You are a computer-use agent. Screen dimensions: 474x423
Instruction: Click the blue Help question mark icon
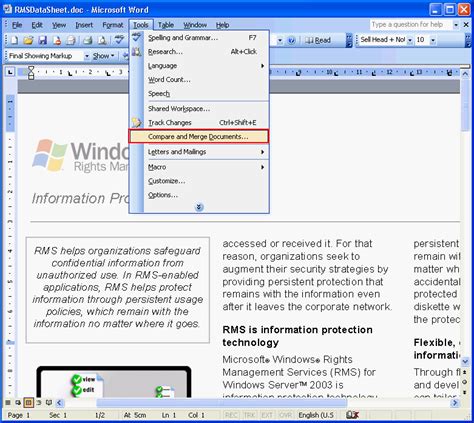click(292, 40)
